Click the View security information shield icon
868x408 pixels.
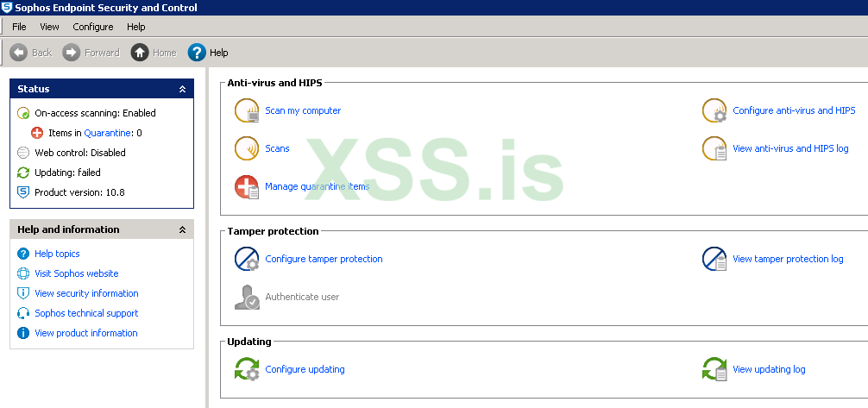click(x=23, y=293)
